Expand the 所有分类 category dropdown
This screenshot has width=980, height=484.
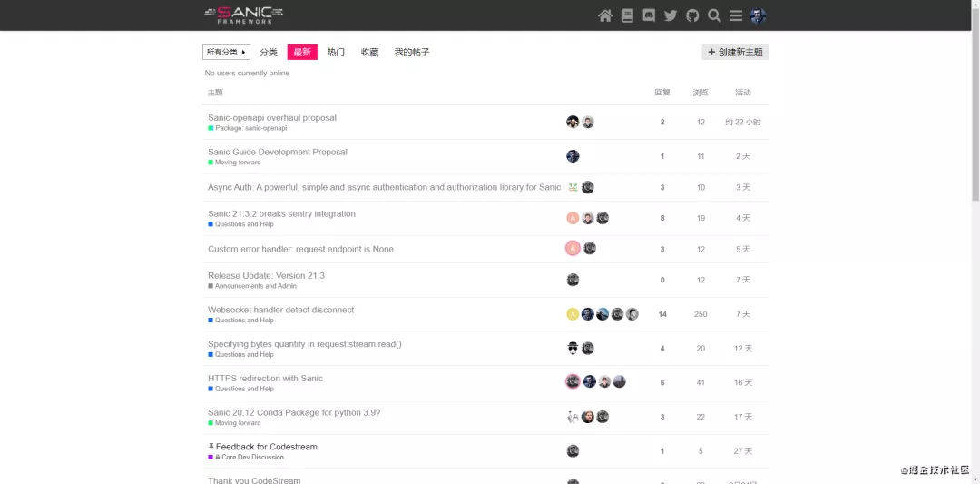click(x=226, y=52)
